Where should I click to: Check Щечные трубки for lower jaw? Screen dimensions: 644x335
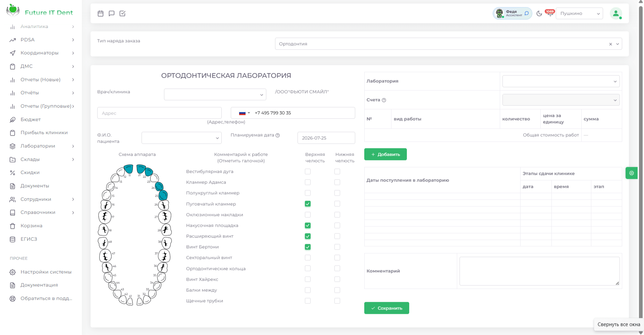point(337,301)
